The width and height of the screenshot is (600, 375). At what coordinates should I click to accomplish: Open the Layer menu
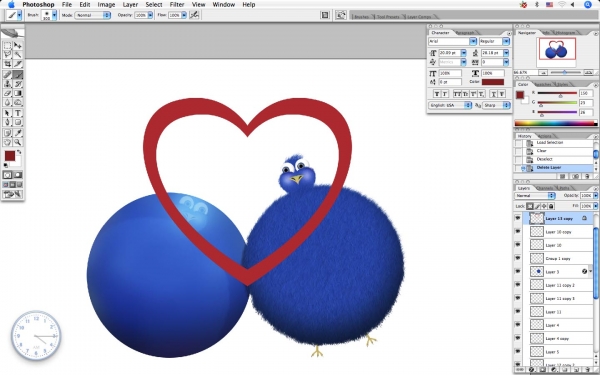(x=130, y=5)
